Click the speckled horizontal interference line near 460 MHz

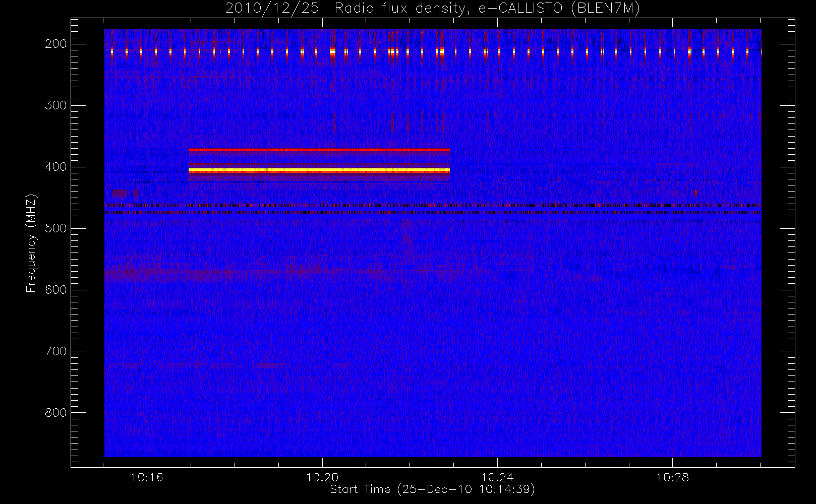(433, 206)
